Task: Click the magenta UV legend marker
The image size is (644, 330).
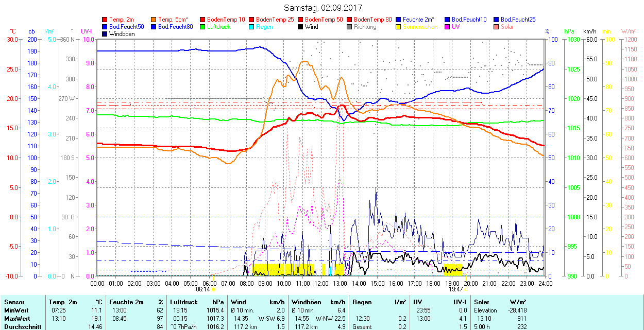Action: coord(448,27)
